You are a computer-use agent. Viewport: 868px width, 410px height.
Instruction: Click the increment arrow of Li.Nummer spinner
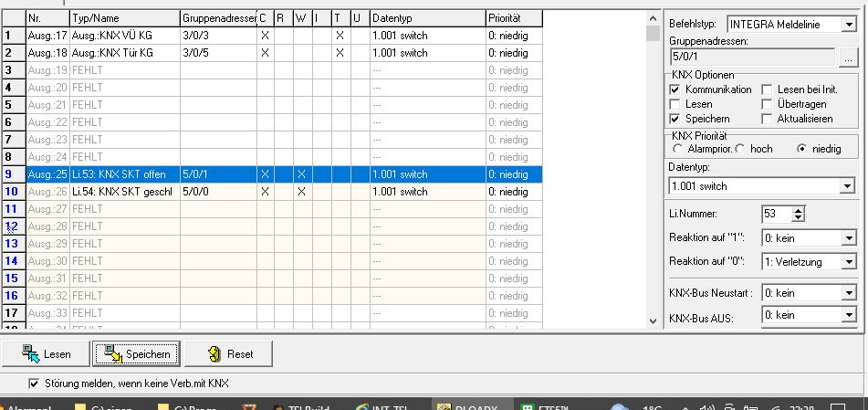(799, 209)
